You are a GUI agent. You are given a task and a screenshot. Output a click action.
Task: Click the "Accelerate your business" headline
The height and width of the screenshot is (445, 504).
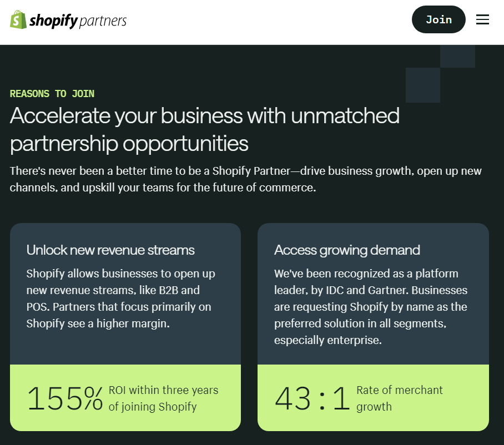coord(204,116)
